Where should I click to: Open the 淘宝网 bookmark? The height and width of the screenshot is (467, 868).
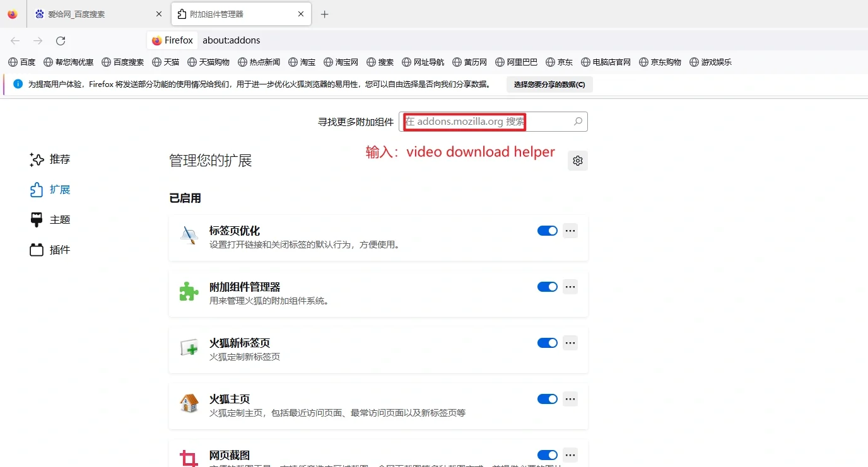pos(341,62)
